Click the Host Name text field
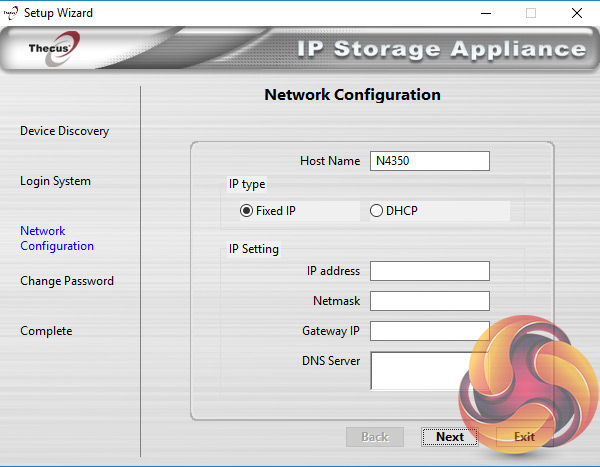 pos(429,161)
